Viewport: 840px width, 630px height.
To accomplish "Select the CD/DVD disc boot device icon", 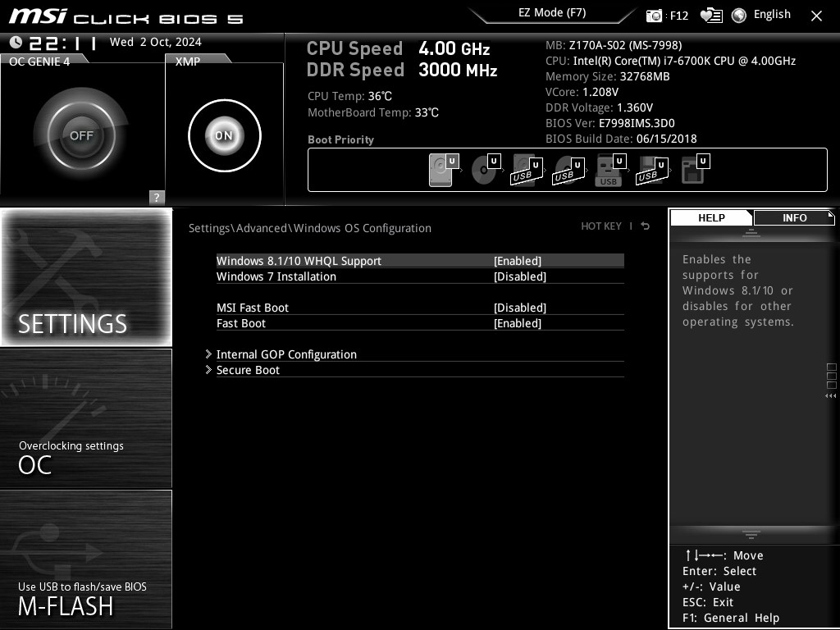I will click(x=486, y=170).
